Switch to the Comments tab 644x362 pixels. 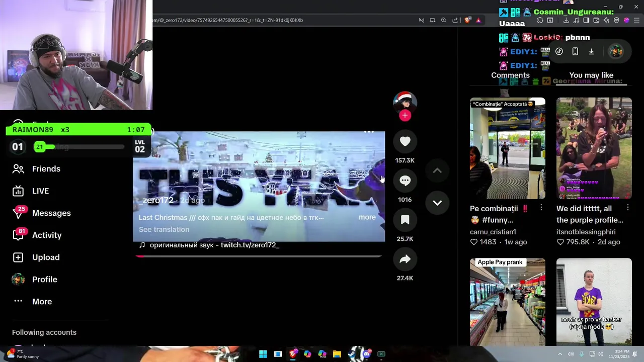point(510,75)
